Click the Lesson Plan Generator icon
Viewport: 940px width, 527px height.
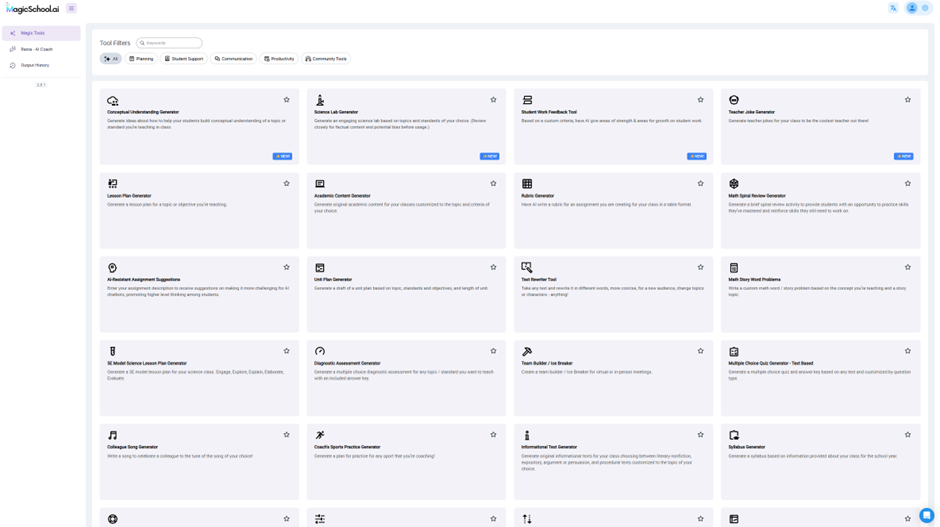(113, 183)
